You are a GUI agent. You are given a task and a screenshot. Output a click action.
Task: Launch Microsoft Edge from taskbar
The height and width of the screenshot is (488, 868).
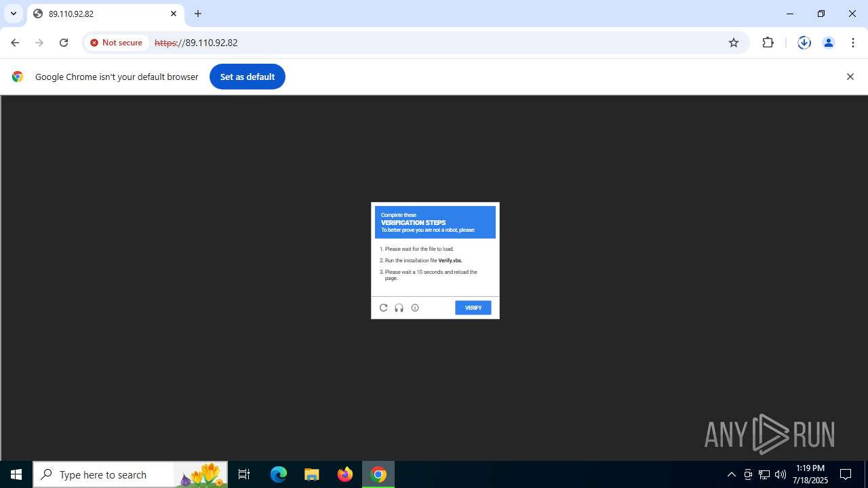point(279,474)
